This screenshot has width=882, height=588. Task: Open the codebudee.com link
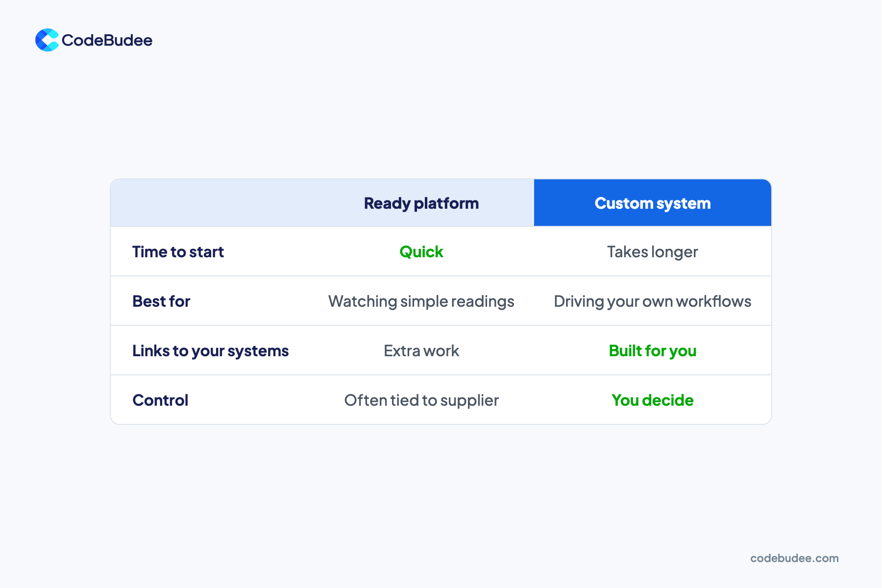tap(794, 558)
